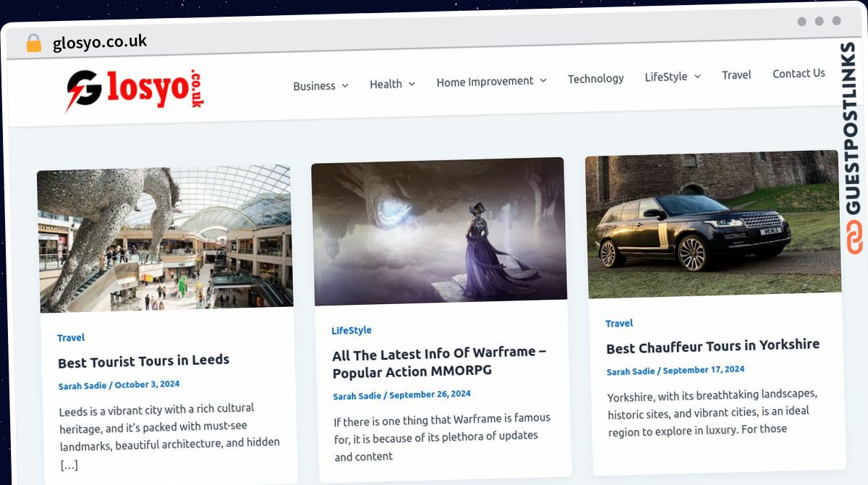
Task: Open the Contact Us page
Action: (799, 73)
